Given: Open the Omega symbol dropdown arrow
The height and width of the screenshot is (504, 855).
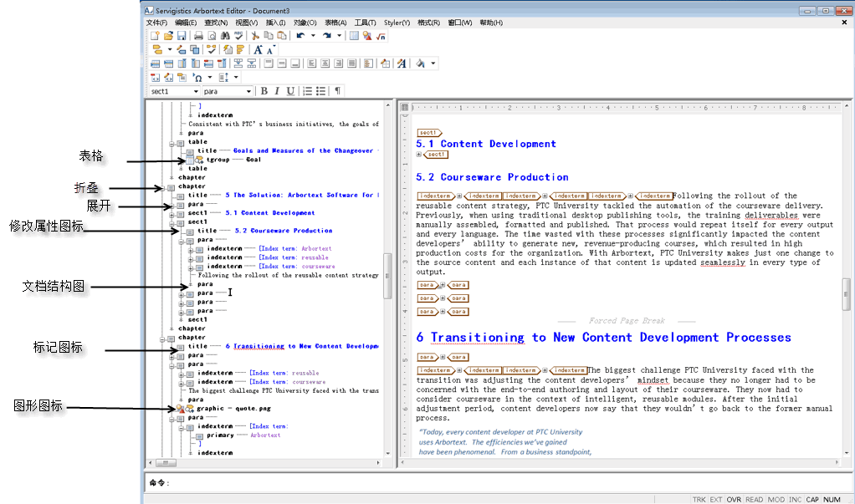Looking at the screenshot, I should coord(210,78).
